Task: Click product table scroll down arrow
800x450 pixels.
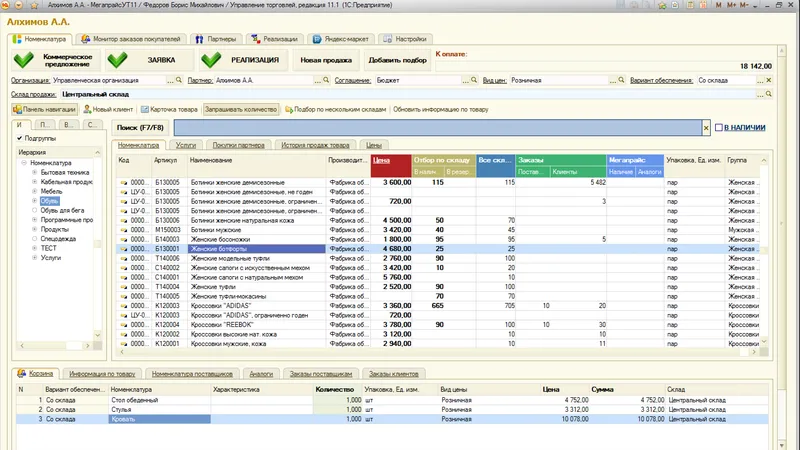Action: 764,342
